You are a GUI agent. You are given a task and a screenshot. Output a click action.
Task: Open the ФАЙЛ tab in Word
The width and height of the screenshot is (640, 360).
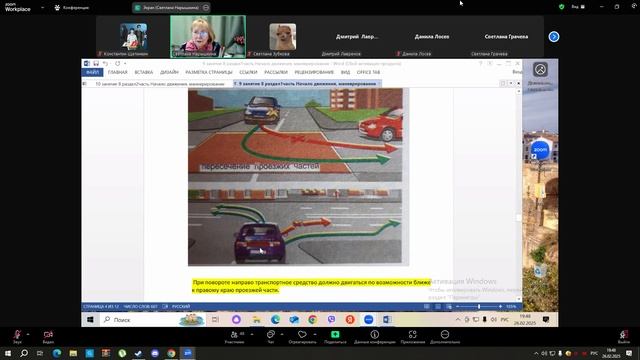tap(93, 72)
